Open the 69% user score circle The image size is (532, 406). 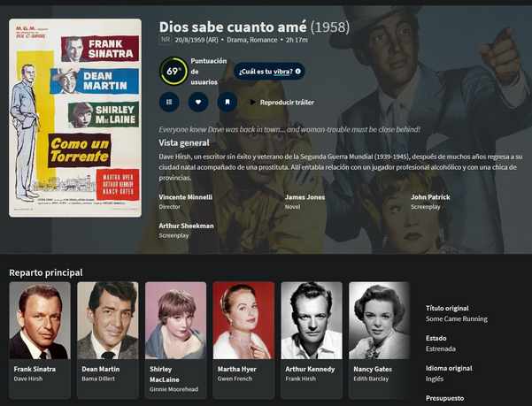tap(173, 71)
